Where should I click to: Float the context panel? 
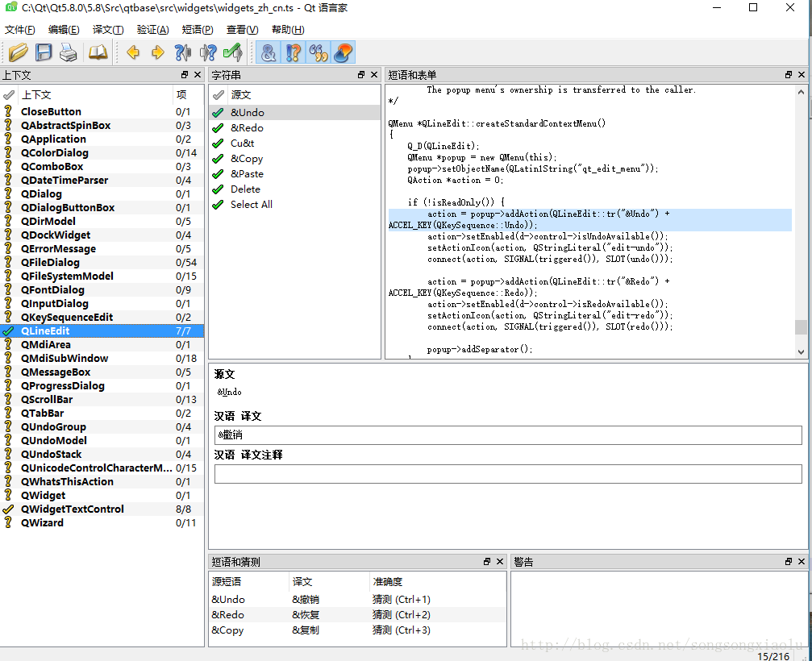[185, 74]
